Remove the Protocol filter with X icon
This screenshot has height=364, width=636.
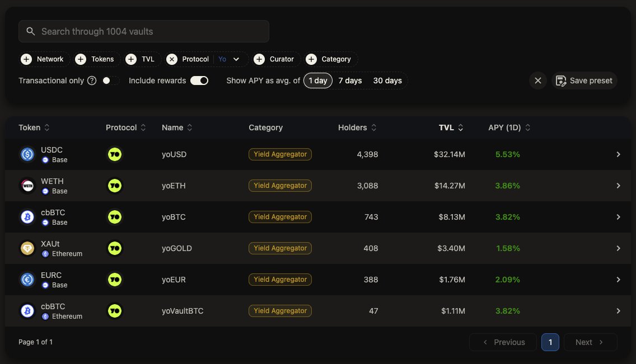[172, 59]
